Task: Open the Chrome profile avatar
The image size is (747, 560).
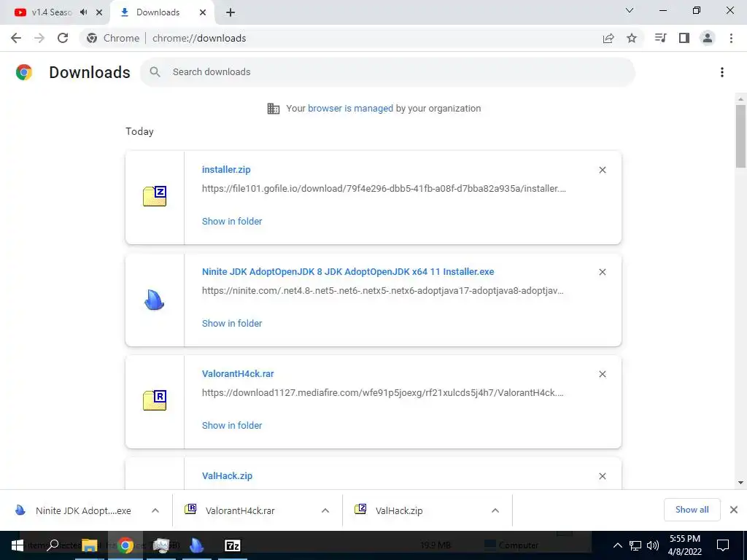Action: point(708,38)
